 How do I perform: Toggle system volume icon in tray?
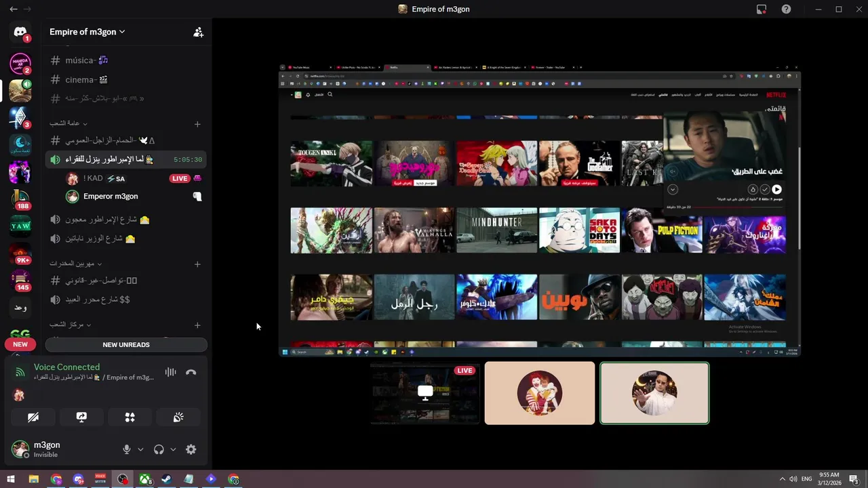pyautogui.click(x=793, y=479)
